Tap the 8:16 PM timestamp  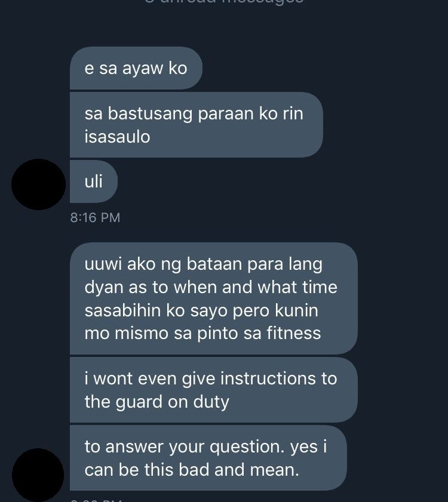pyautogui.click(x=95, y=218)
